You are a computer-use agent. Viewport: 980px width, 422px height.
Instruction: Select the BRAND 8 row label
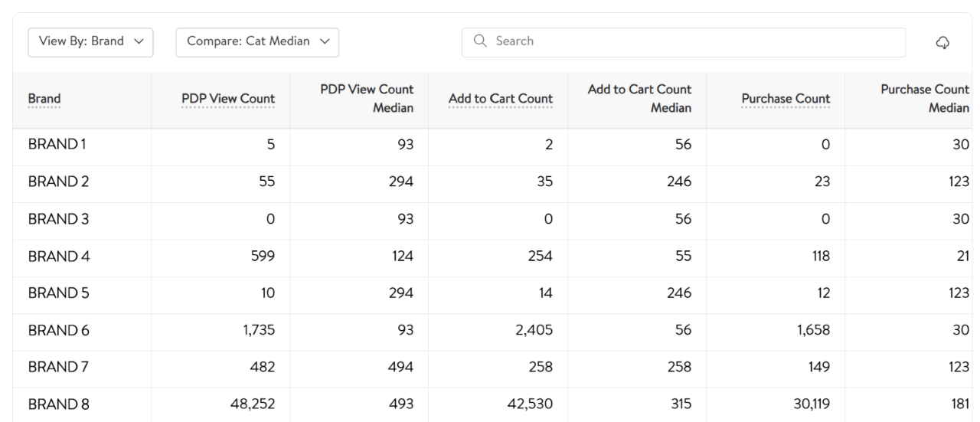(x=57, y=405)
